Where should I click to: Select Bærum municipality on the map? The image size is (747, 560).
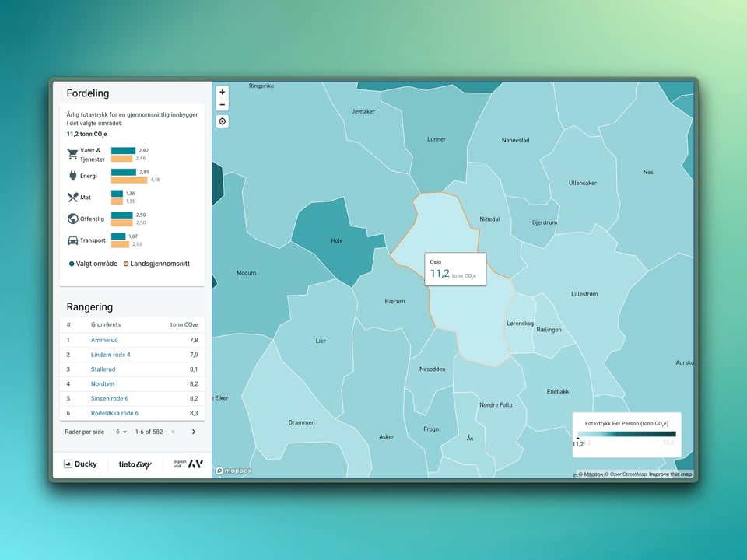tap(395, 300)
